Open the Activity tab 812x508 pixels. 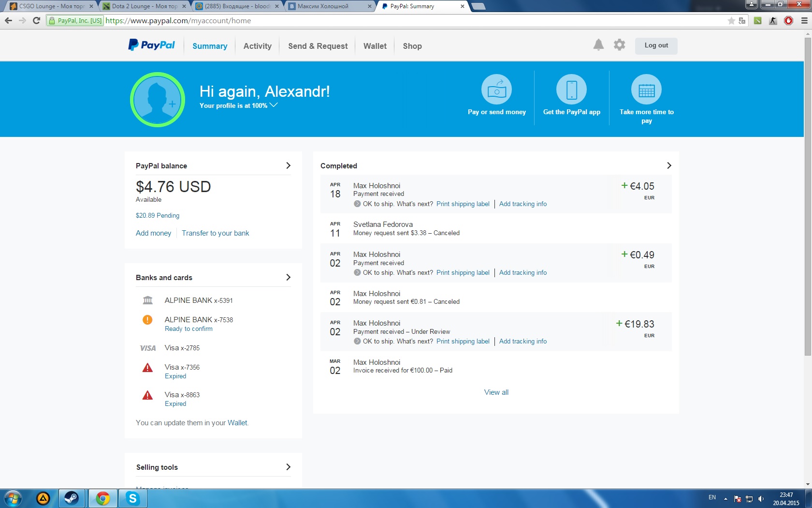(258, 46)
